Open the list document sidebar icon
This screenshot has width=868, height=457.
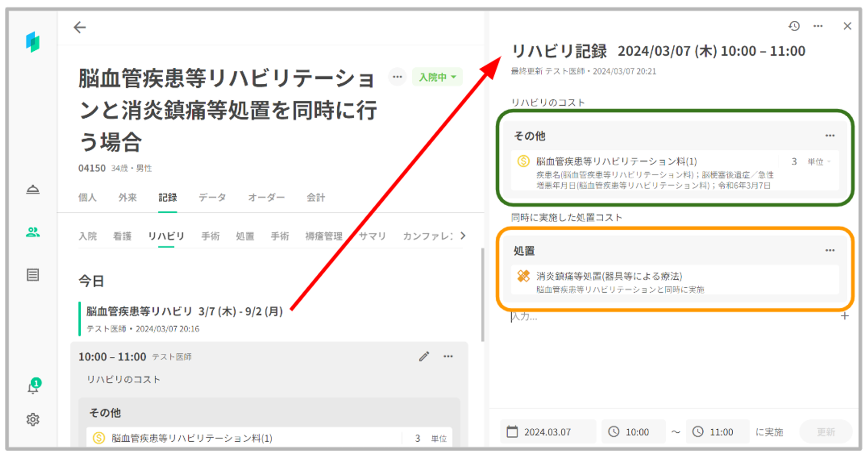pyautogui.click(x=33, y=275)
